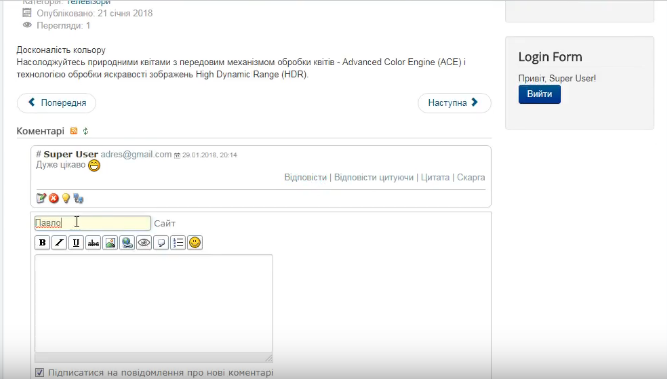
Task: Edit Super User's comment icon
Action: pyautogui.click(x=41, y=198)
